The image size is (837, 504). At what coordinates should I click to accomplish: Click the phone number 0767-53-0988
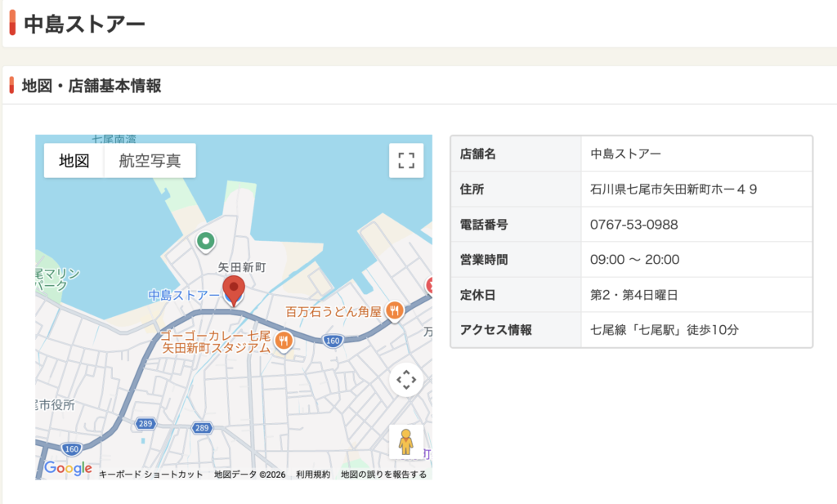click(633, 225)
